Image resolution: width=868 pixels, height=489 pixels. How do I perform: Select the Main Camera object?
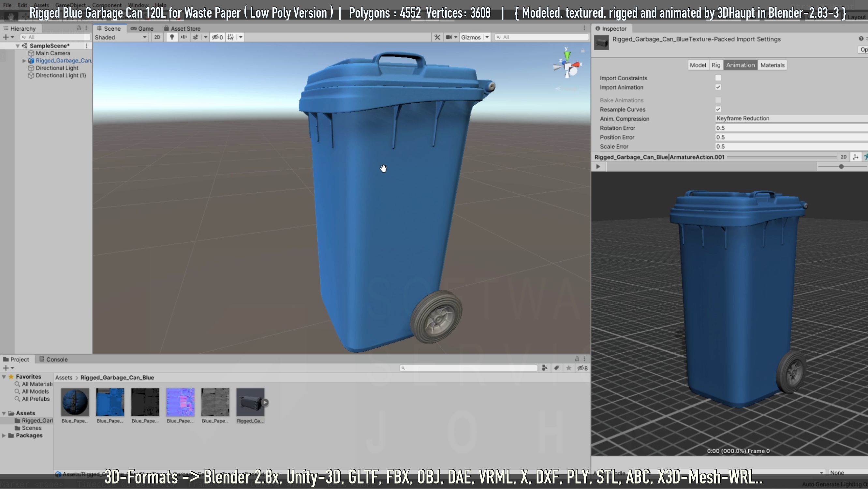click(53, 53)
